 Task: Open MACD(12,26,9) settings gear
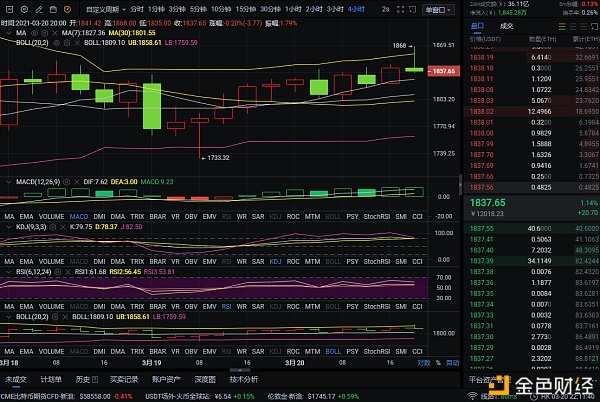(x=67, y=182)
